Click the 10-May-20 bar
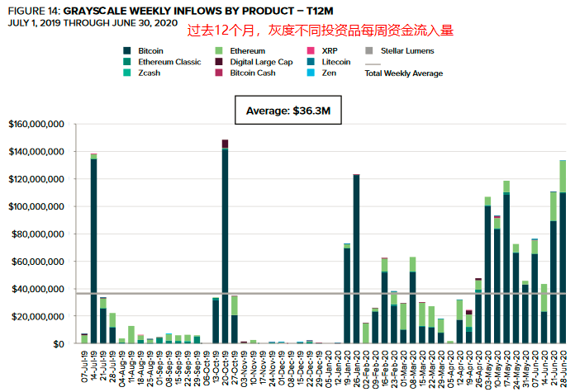This screenshot has width=575, height=392. pos(497,280)
